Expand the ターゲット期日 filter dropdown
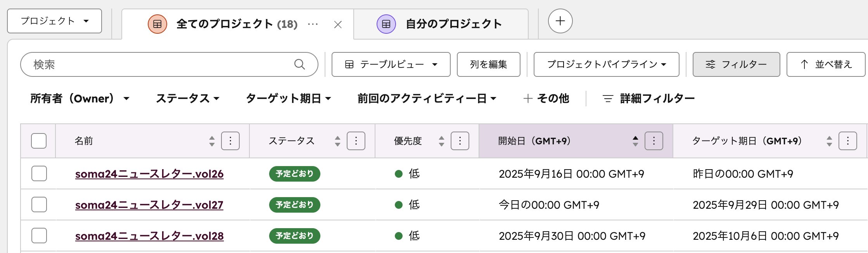Screen dimensions: 868x253 coord(289,99)
